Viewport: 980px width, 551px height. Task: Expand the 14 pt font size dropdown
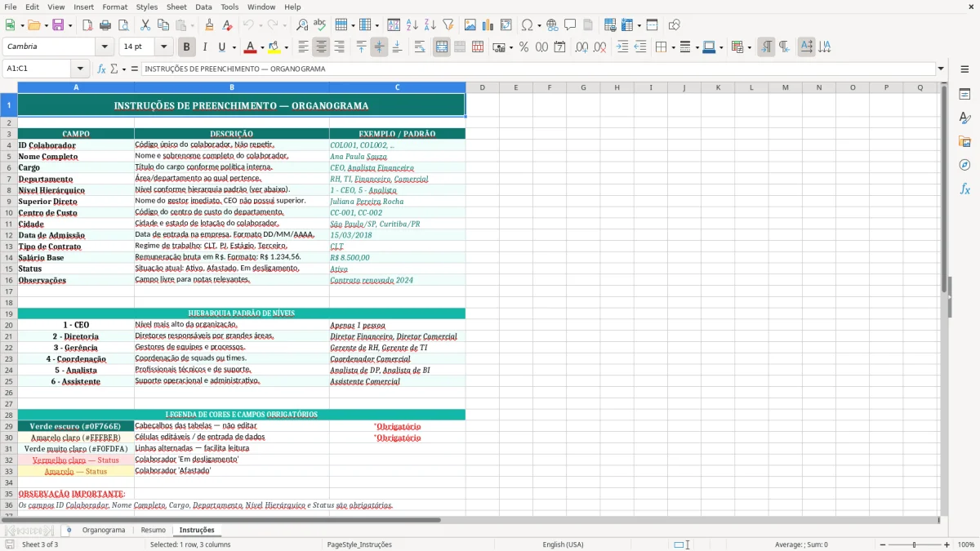tap(164, 47)
